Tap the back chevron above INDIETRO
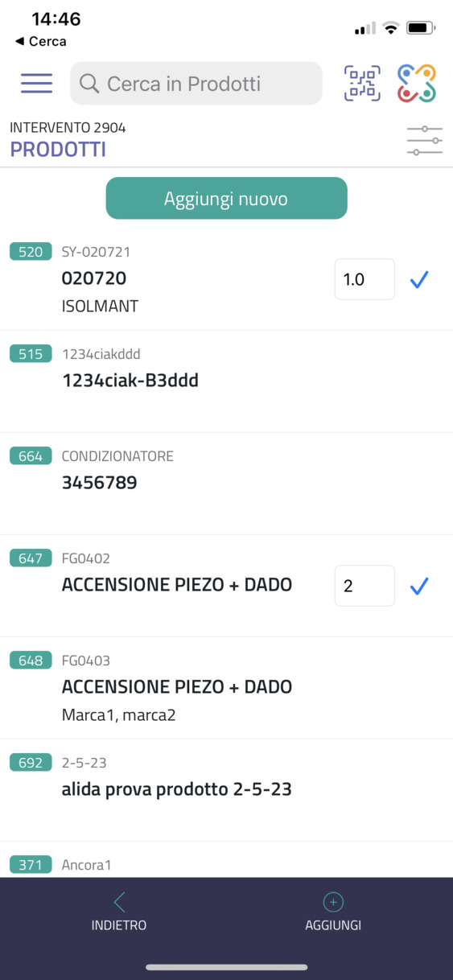Viewport: 453px width, 980px height. 119,901
